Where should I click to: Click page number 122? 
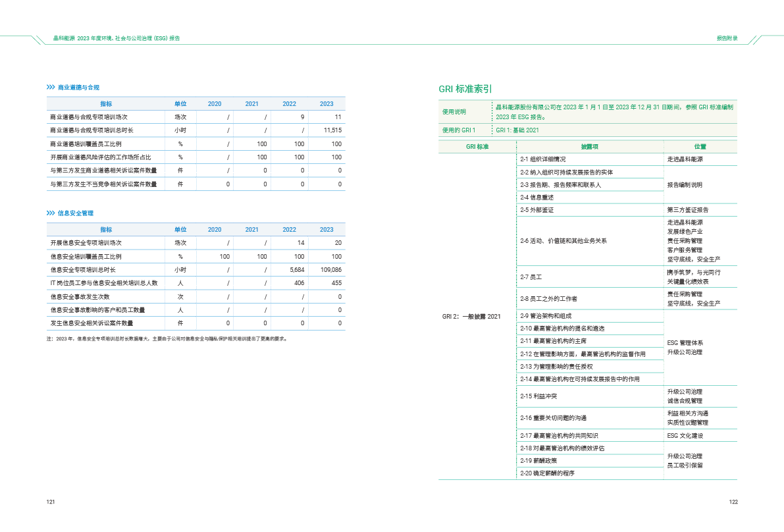(733, 502)
